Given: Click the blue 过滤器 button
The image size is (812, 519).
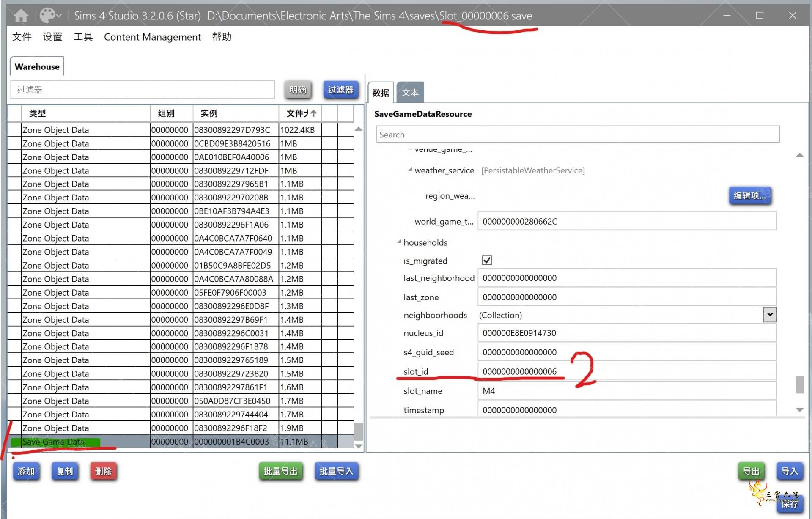Looking at the screenshot, I should point(340,90).
